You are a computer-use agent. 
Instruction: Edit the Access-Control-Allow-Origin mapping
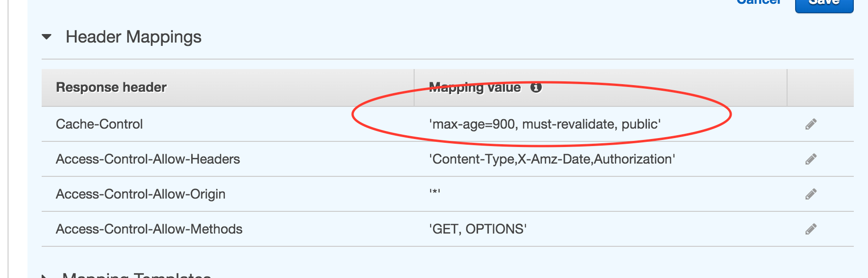[x=810, y=194]
